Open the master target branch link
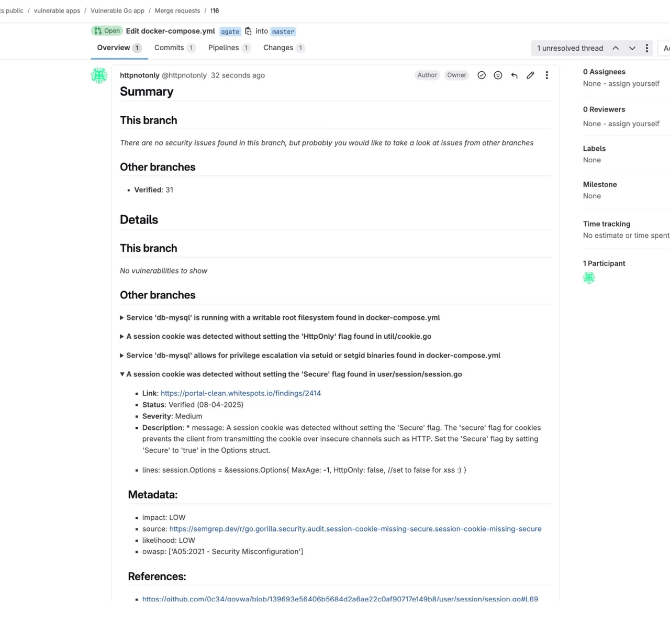Viewport: 670px width, 644px height. point(283,32)
